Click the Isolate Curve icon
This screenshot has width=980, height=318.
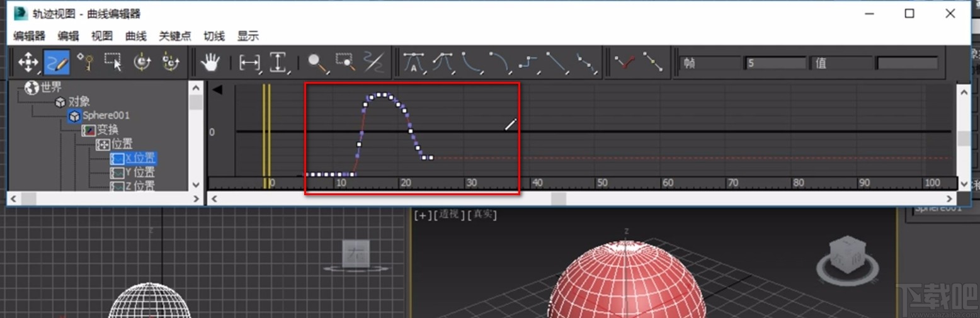point(374,62)
